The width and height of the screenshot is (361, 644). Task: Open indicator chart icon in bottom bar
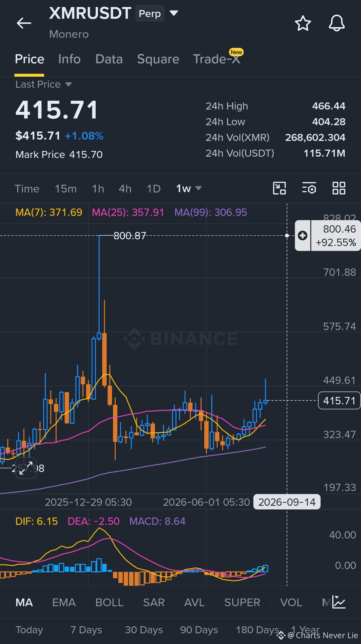tap(339, 602)
